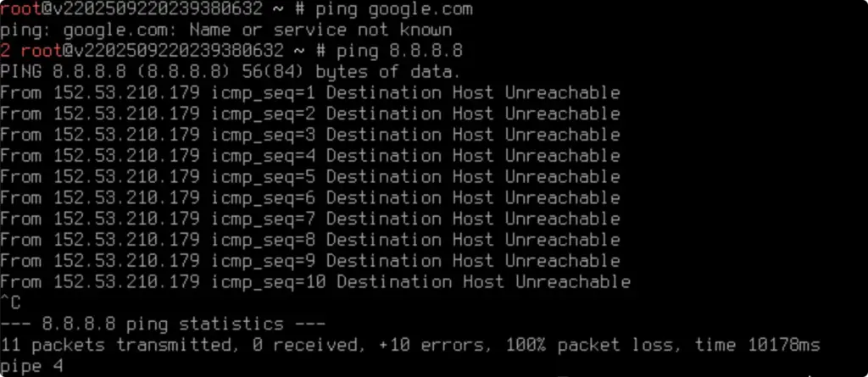Image resolution: width=868 pixels, height=377 pixels.
Task: Click the '8.8.8.8 ping statistics' heading
Action: [x=163, y=324]
